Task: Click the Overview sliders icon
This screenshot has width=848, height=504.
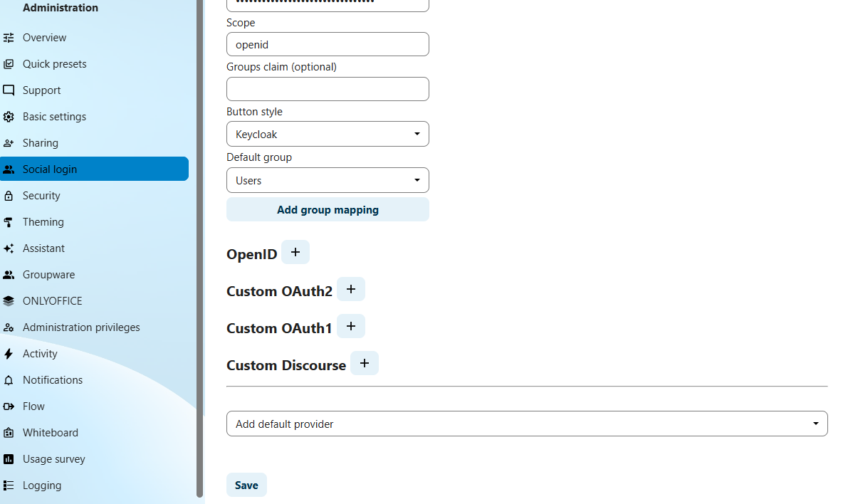Action: (x=9, y=38)
